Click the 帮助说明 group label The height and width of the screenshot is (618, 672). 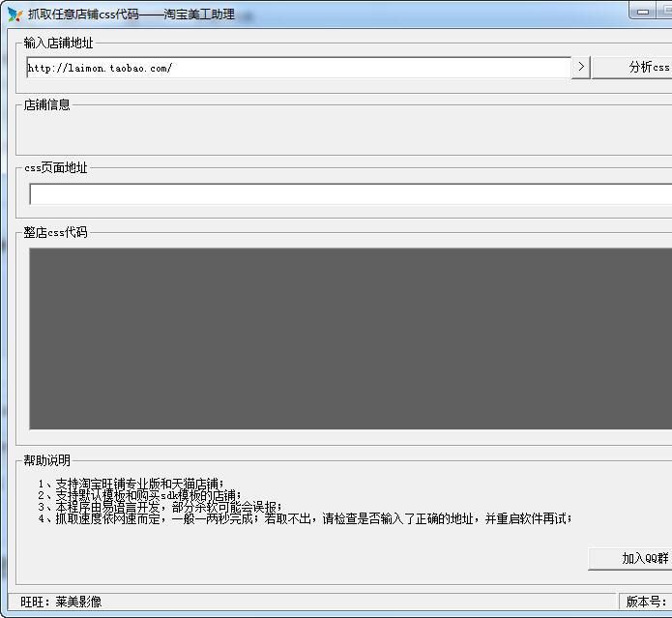tap(47, 460)
